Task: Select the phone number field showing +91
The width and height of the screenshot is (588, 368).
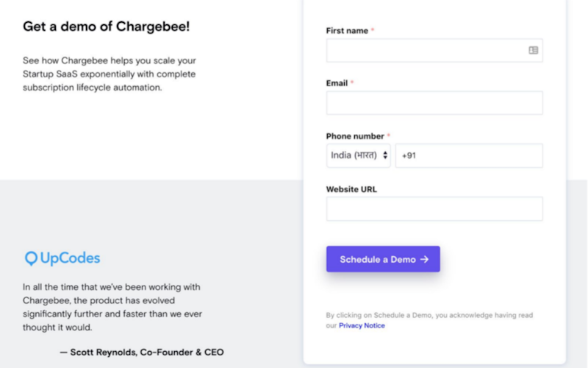Action: (x=469, y=155)
